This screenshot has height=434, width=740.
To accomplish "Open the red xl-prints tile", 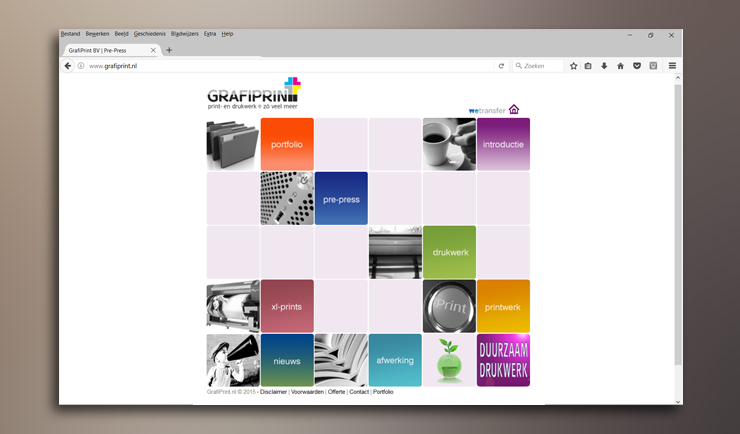I will pos(287,306).
